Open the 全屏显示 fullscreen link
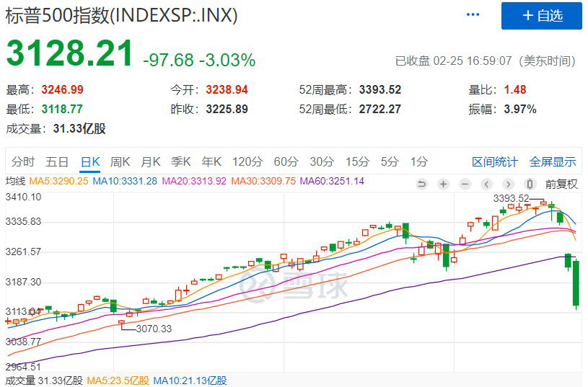The width and height of the screenshot is (588, 387). [553, 162]
